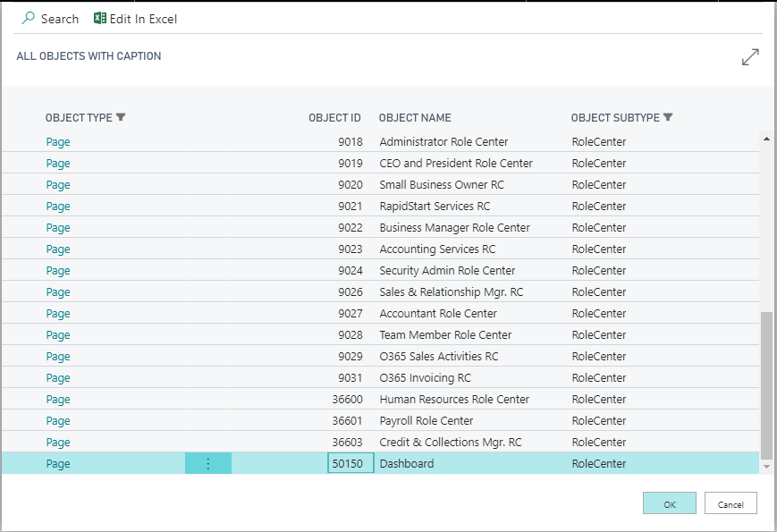Click Page link in RapidStart Services RC row

pyautogui.click(x=58, y=206)
